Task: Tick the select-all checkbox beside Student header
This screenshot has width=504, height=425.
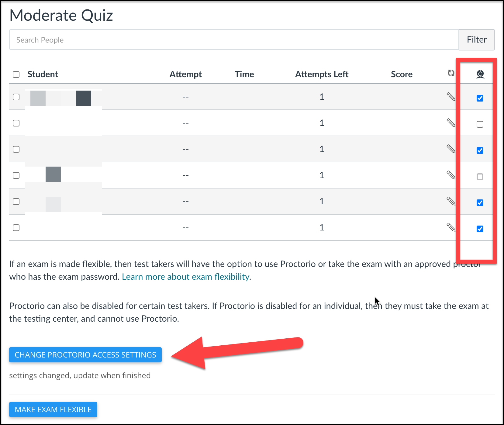Action: pyautogui.click(x=16, y=74)
